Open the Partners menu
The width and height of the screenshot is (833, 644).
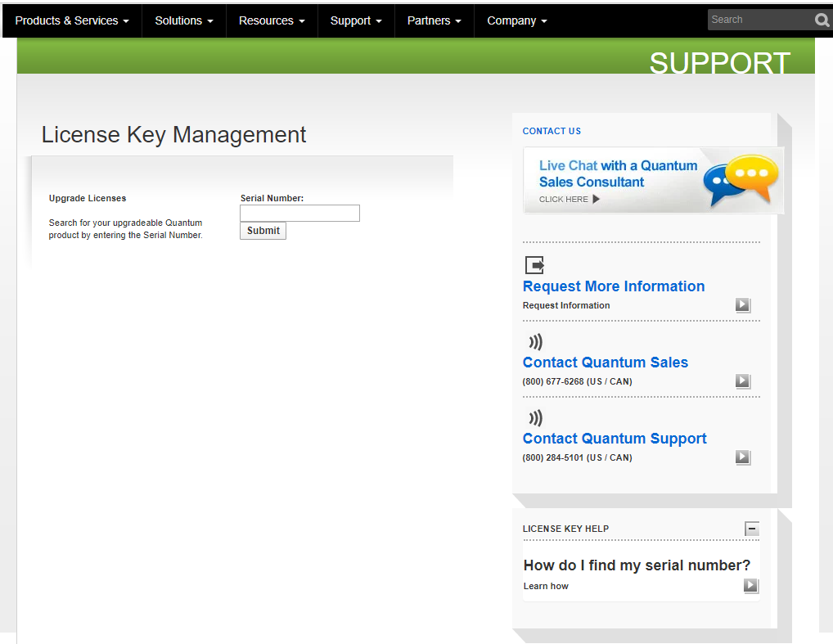pyautogui.click(x=434, y=20)
